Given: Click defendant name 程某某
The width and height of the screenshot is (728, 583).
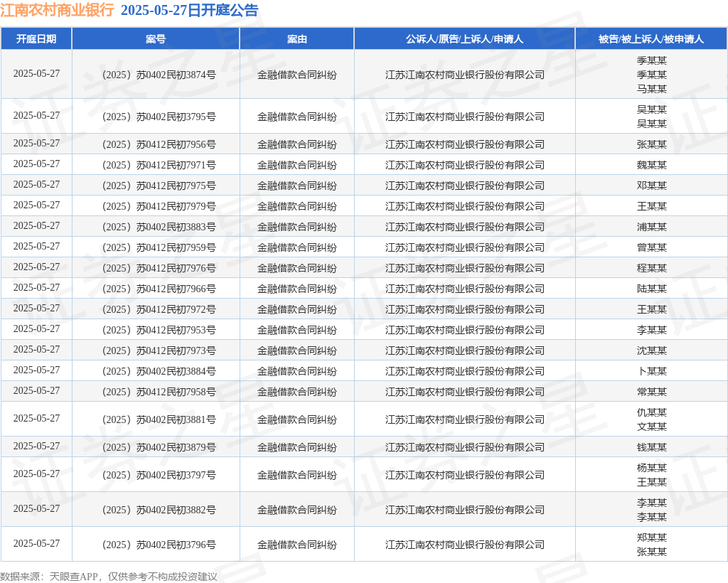Looking at the screenshot, I should pos(651,268).
